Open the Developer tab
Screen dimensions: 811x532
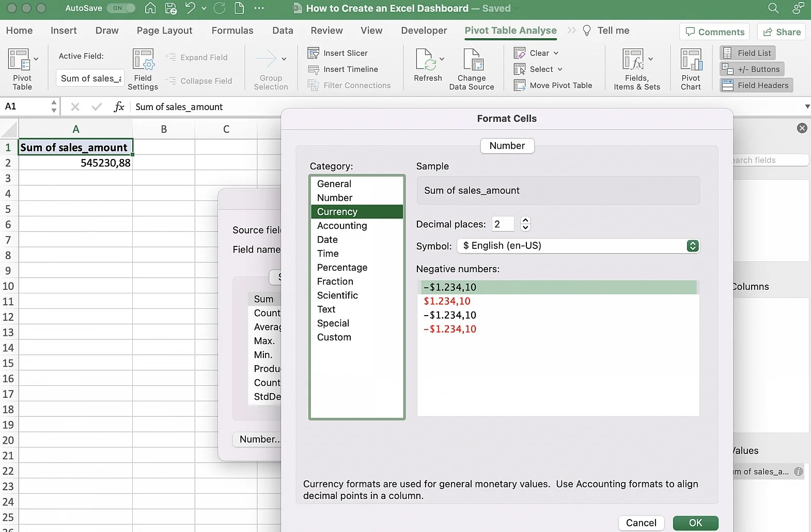424,30
